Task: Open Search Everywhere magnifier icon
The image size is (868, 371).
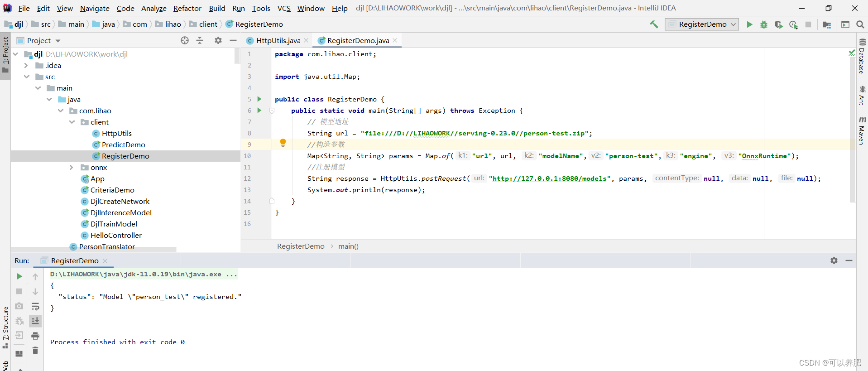Action: (860, 24)
